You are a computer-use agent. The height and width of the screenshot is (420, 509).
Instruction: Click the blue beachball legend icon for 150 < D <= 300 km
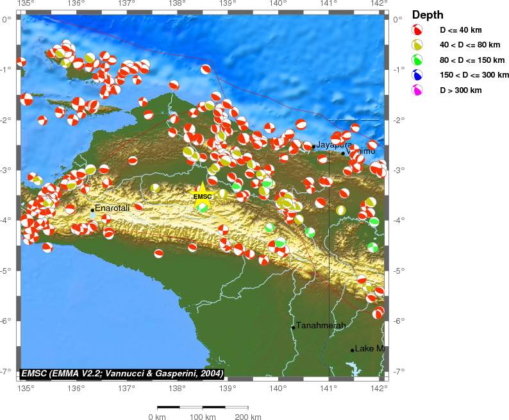(417, 75)
